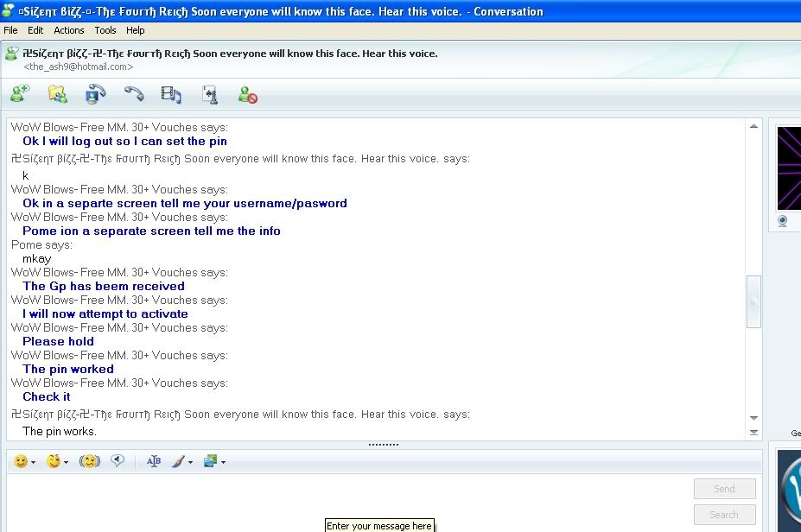Screen dimensions: 801x532
Task: Click the chat scrollbar thumb
Action: click(x=753, y=301)
